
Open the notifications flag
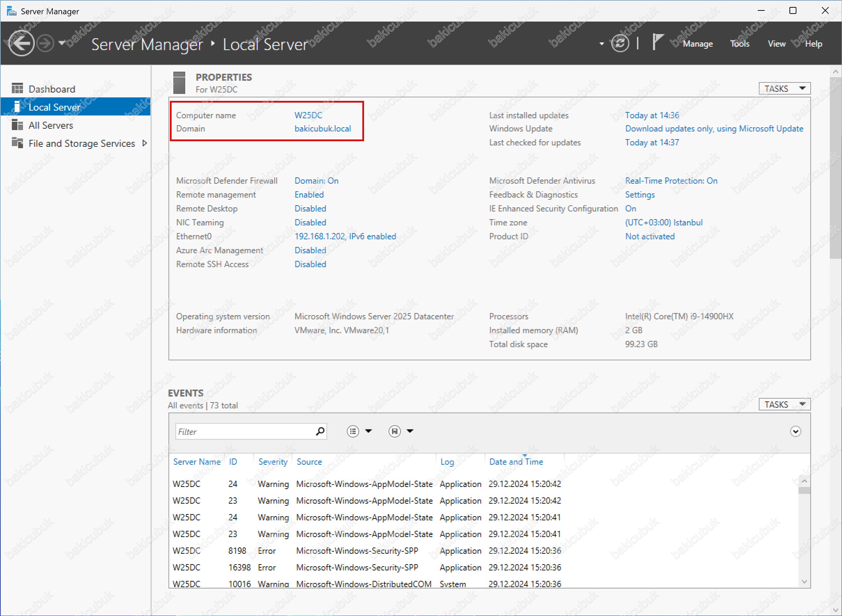point(658,42)
